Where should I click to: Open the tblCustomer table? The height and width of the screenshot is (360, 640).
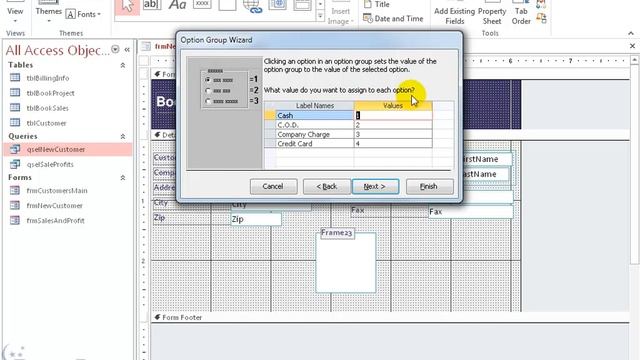pyautogui.click(x=47, y=123)
